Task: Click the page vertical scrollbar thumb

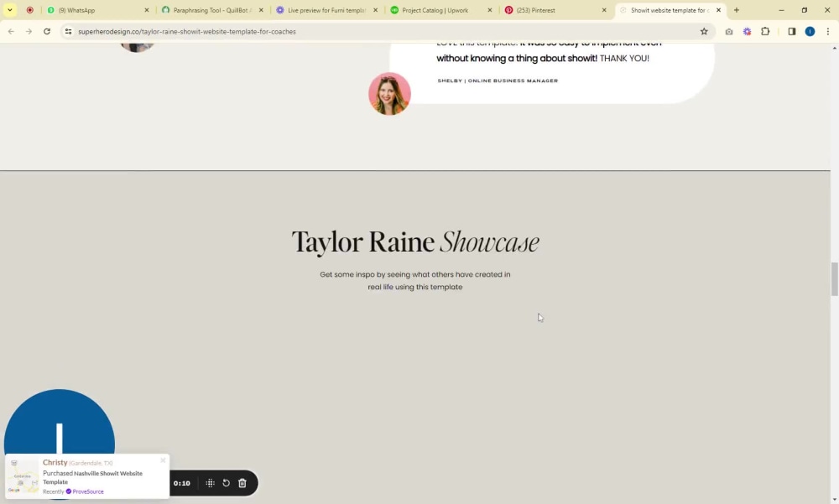Action: pos(834,278)
